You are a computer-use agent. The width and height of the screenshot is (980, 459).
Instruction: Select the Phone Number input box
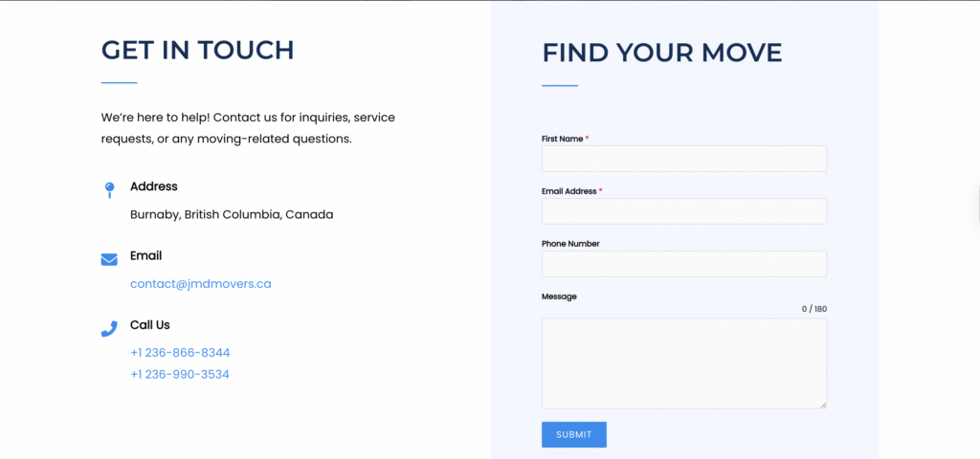click(683, 264)
